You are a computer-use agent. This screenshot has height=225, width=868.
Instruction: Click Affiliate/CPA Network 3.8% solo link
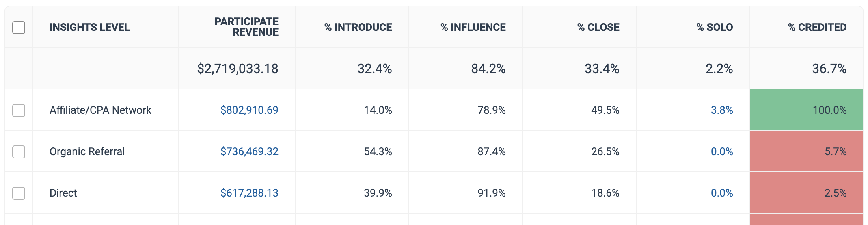721,110
